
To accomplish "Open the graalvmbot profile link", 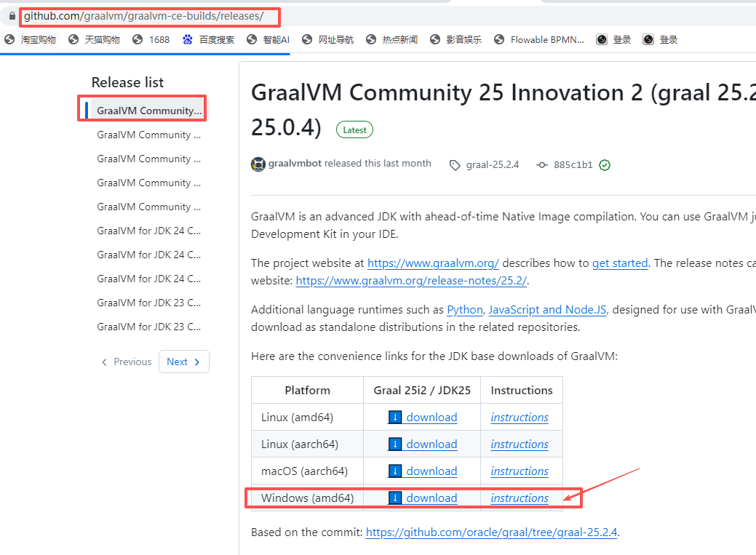I will [x=295, y=164].
